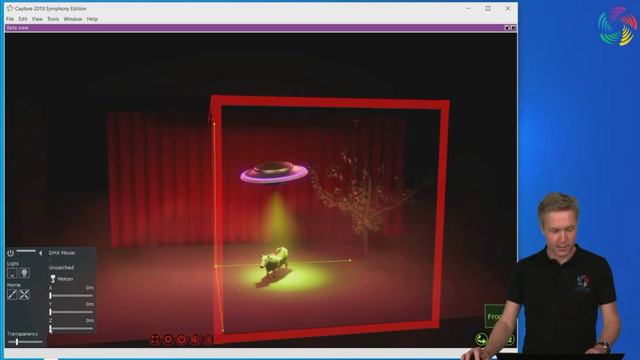Click the red fit-view arrows icon

tap(155, 339)
